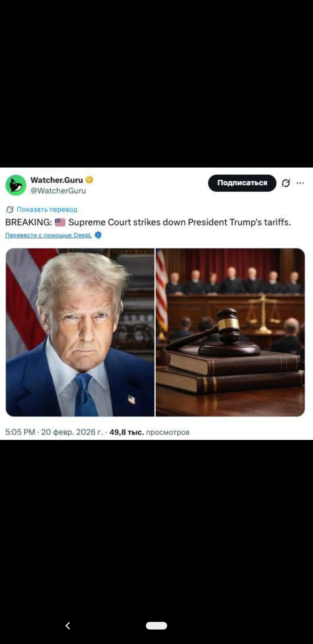Tap the Grok icon beside Подписаться

click(286, 183)
